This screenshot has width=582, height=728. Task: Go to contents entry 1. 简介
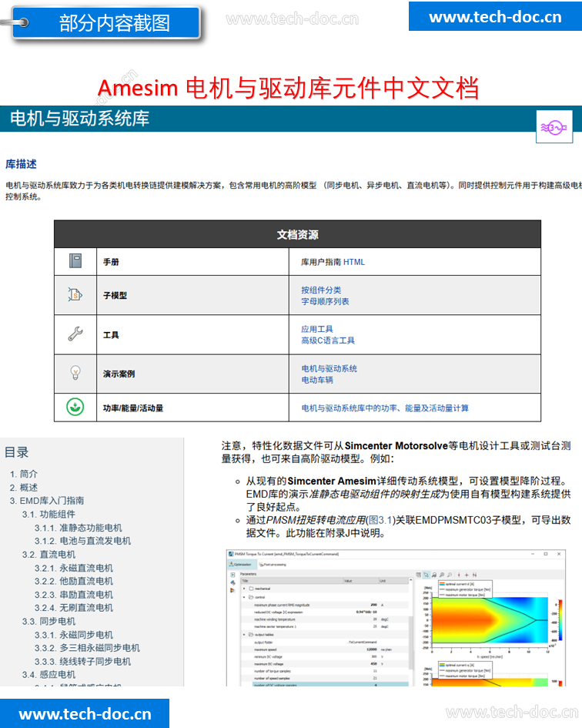click(x=24, y=474)
